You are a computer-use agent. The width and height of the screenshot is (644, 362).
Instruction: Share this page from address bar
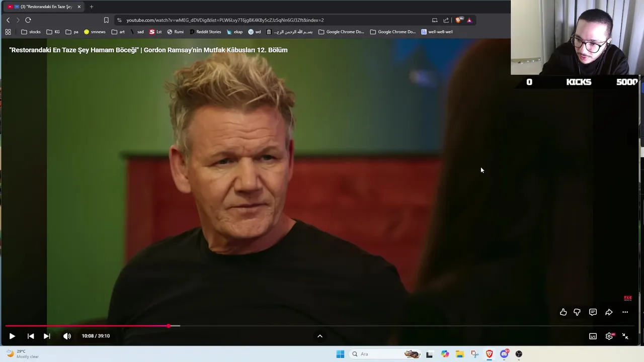coord(446,20)
